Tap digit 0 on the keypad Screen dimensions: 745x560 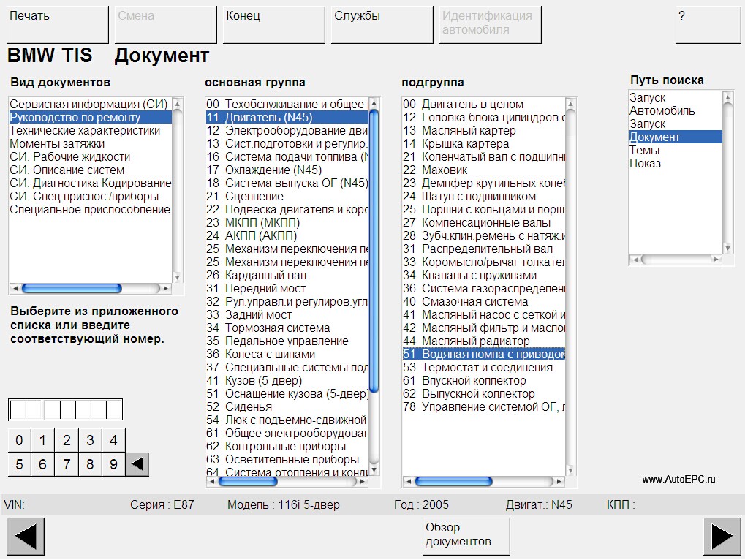coord(19,440)
